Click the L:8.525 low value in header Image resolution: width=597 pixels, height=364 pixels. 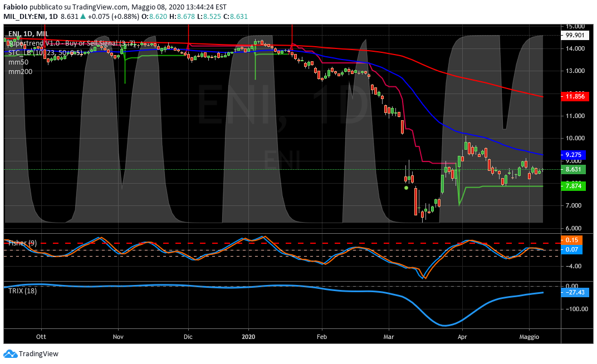pos(209,17)
